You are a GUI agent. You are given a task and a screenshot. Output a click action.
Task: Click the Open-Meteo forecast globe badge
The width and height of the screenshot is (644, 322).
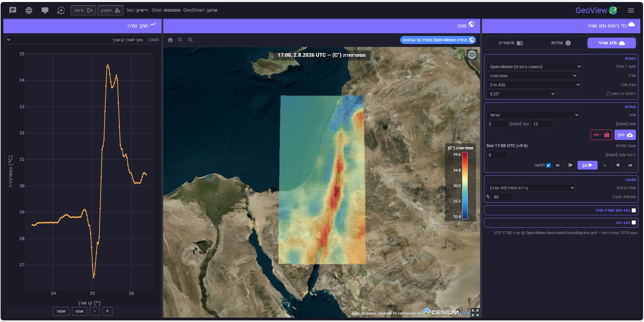[x=438, y=40]
